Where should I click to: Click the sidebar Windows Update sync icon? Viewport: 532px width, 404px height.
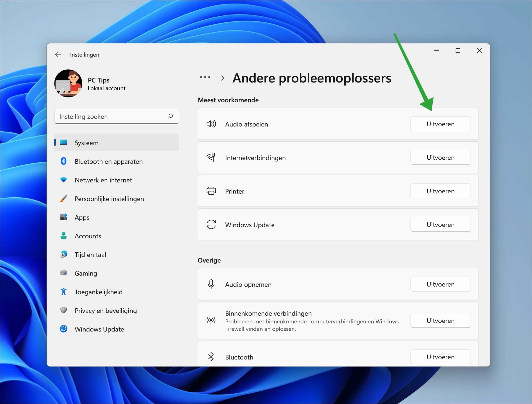coord(64,329)
